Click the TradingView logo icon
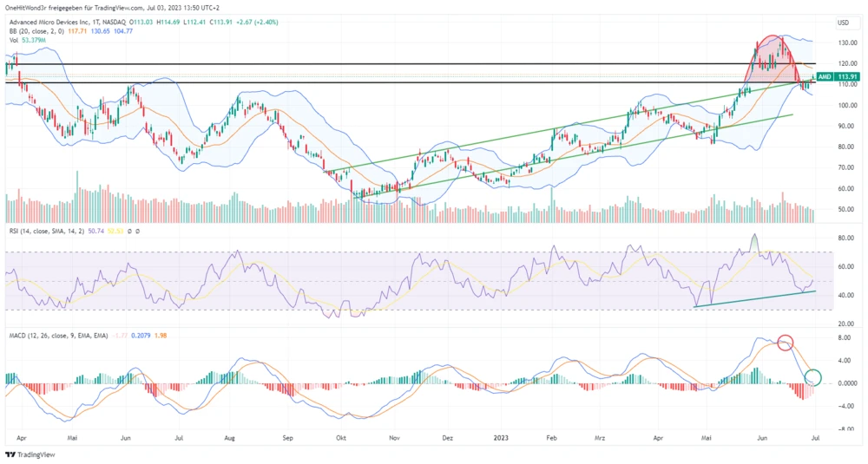 pyautogui.click(x=10, y=454)
